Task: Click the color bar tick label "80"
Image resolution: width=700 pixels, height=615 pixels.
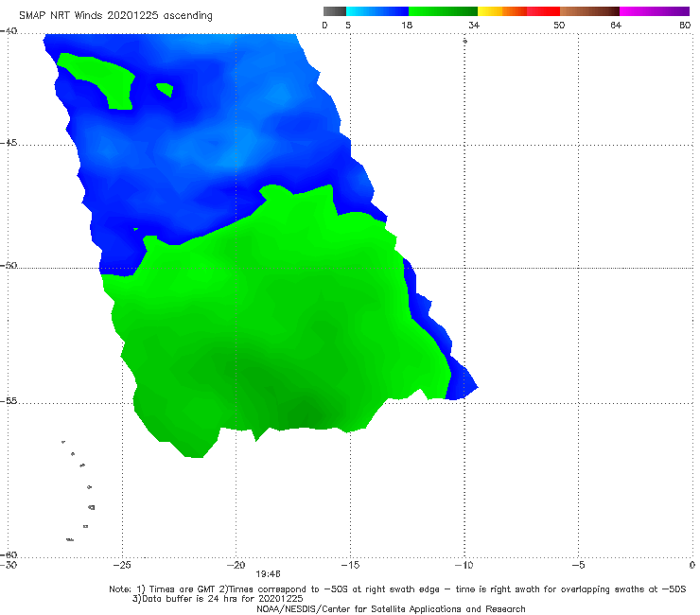Action: pyautogui.click(x=685, y=25)
